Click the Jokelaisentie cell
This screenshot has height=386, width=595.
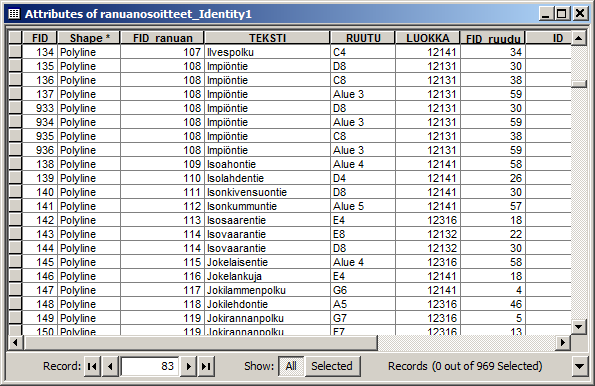267,262
